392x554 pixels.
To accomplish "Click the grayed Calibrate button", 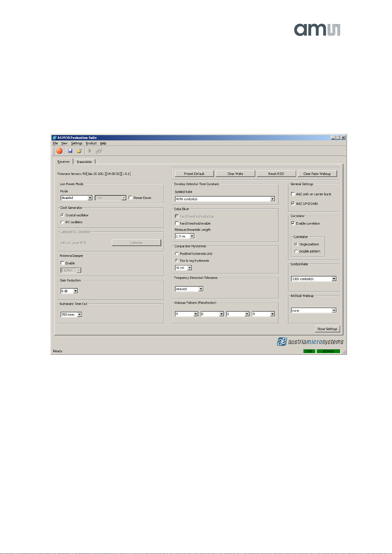I will [136, 243].
